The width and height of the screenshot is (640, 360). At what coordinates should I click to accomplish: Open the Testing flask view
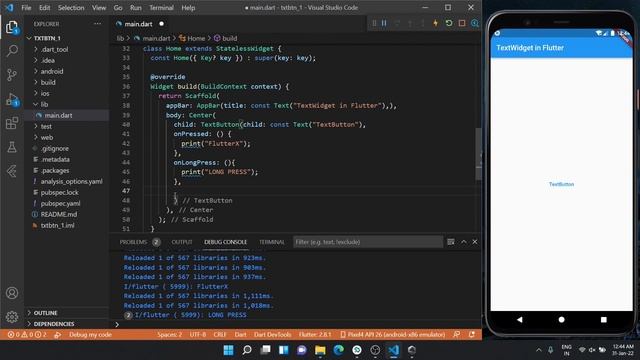[12, 147]
